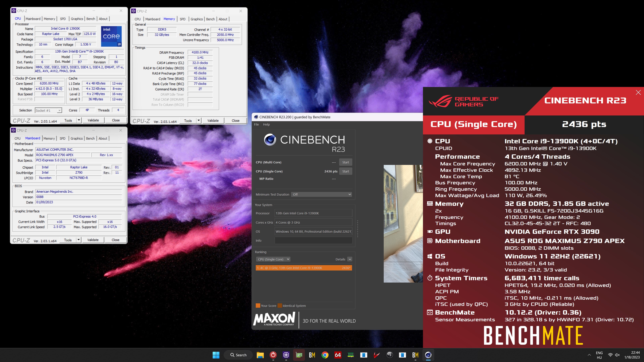Screen dimensions: 644x362
Task: Open the Windows Start menu
Action: coord(216,355)
